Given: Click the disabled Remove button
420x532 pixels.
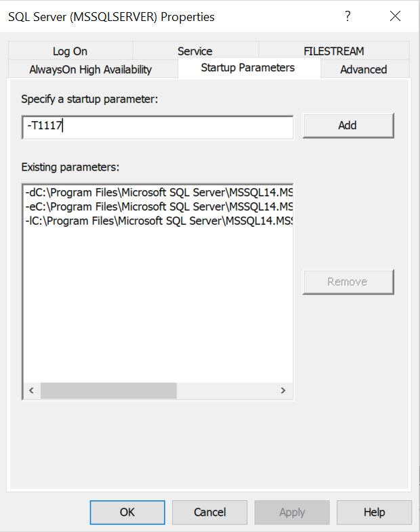Looking at the screenshot, I should coord(348,282).
